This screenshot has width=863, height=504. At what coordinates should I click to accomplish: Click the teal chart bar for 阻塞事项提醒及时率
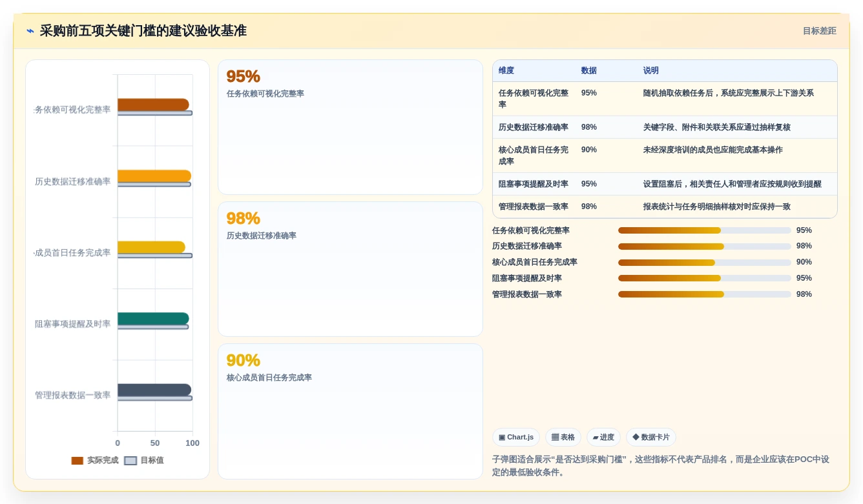[x=153, y=319]
